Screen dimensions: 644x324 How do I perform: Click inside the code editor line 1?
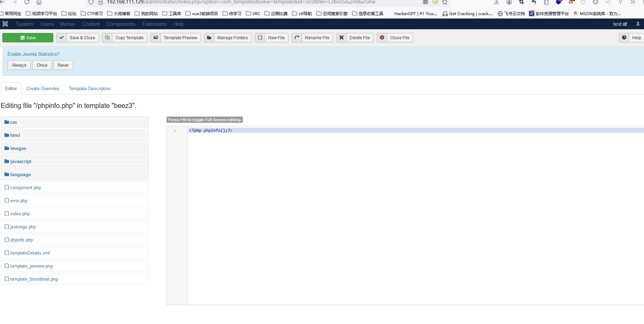click(309, 131)
